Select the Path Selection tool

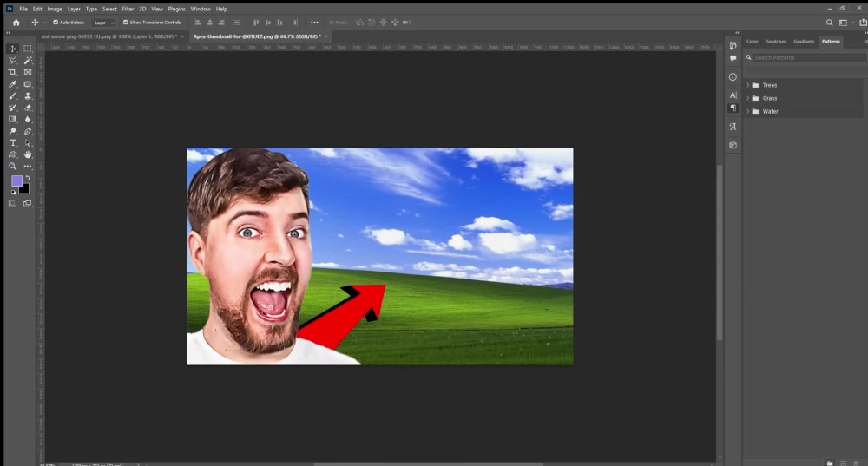28,143
